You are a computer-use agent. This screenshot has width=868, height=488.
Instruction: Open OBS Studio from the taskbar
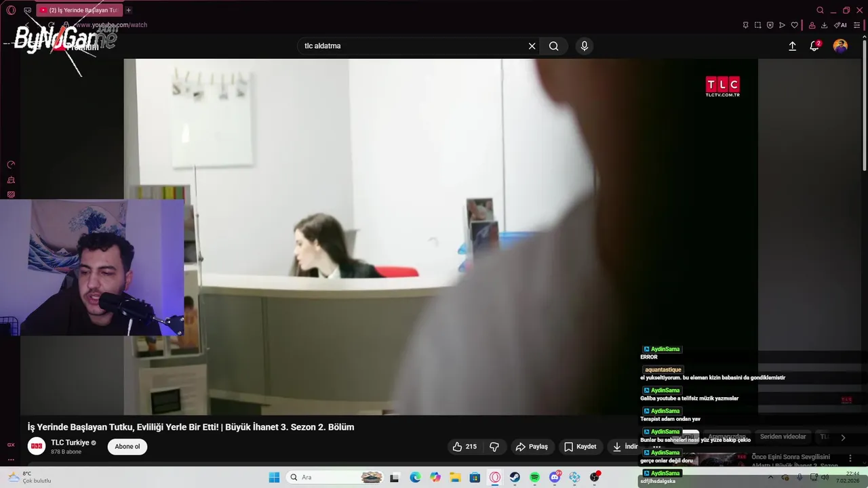pos(595,477)
